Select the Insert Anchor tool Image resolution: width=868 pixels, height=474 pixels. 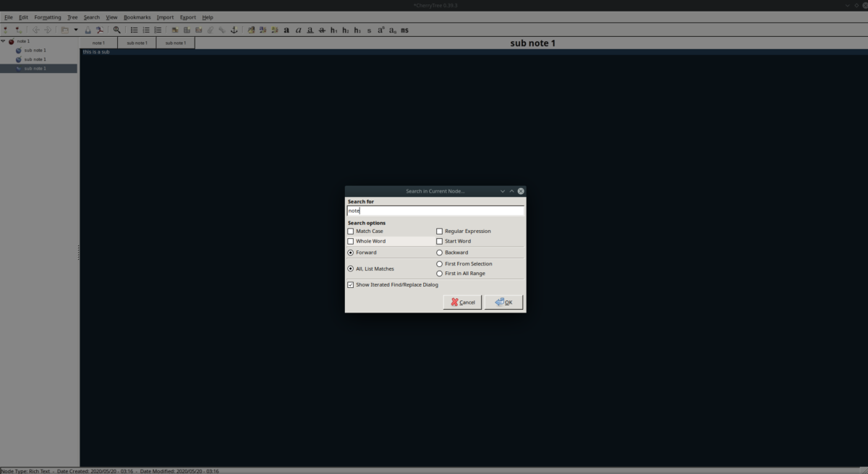coord(234,30)
